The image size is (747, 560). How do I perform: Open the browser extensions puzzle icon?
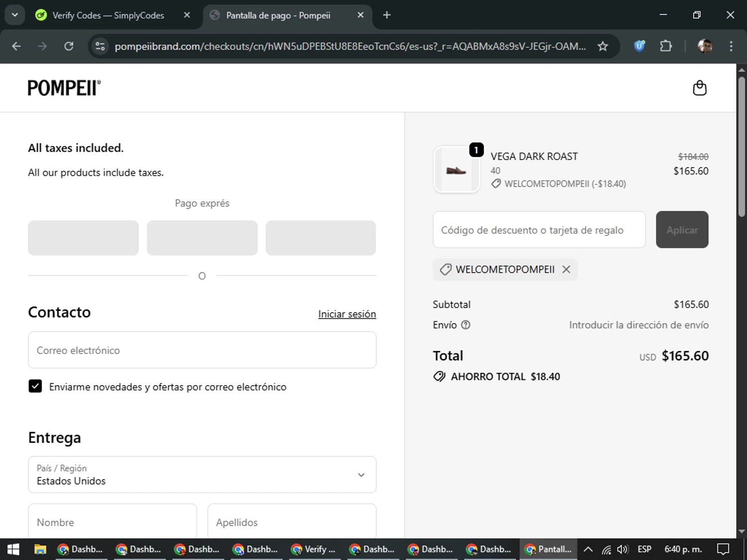666,46
